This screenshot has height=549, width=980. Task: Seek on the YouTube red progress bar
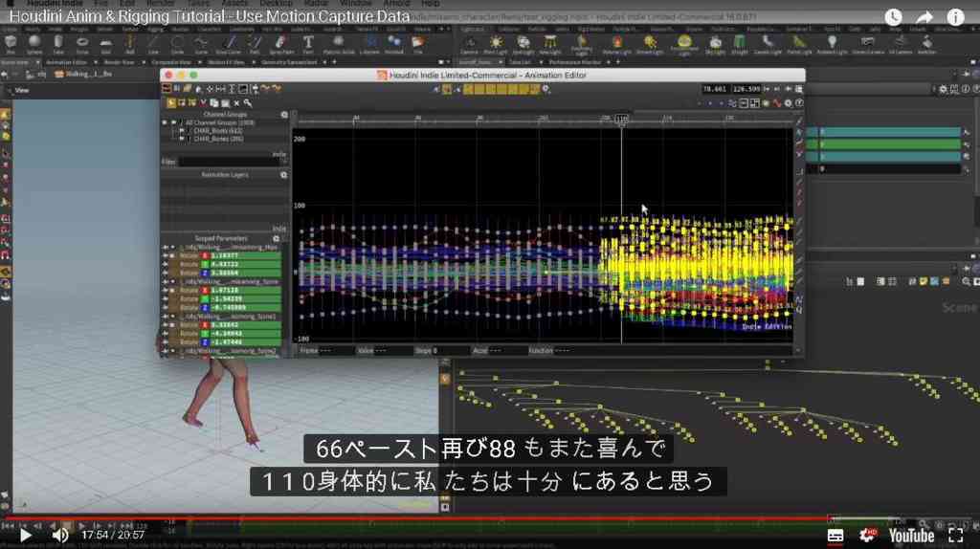click(x=490, y=518)
